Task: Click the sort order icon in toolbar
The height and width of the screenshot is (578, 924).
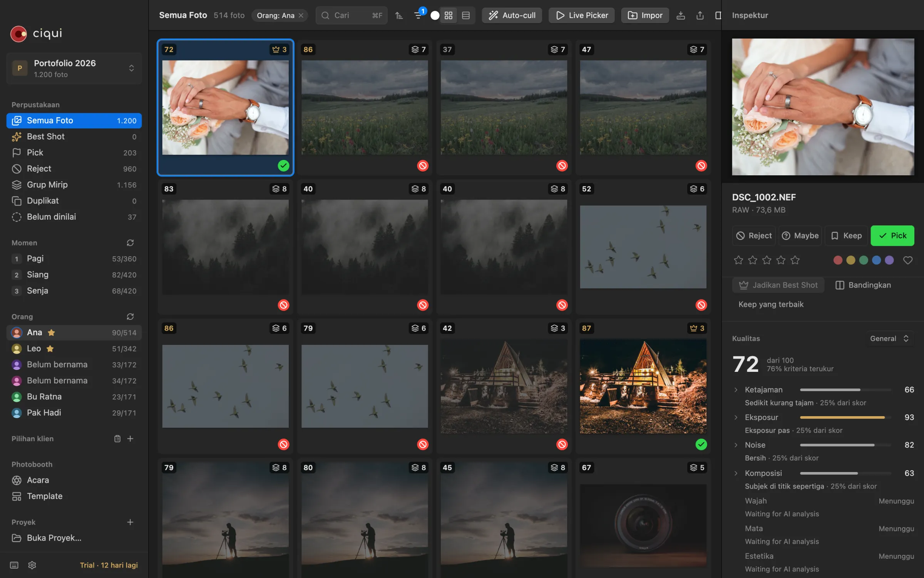Action: (399, 15)
